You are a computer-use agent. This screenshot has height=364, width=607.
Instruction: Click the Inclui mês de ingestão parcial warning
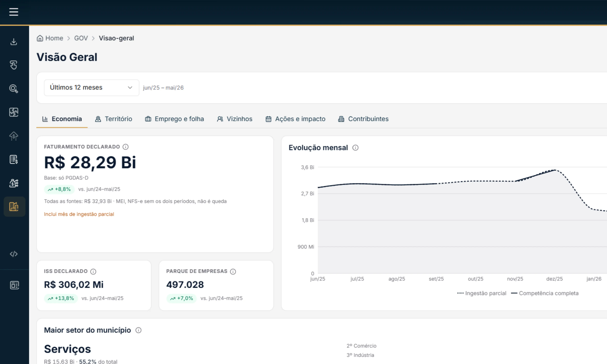79,214
